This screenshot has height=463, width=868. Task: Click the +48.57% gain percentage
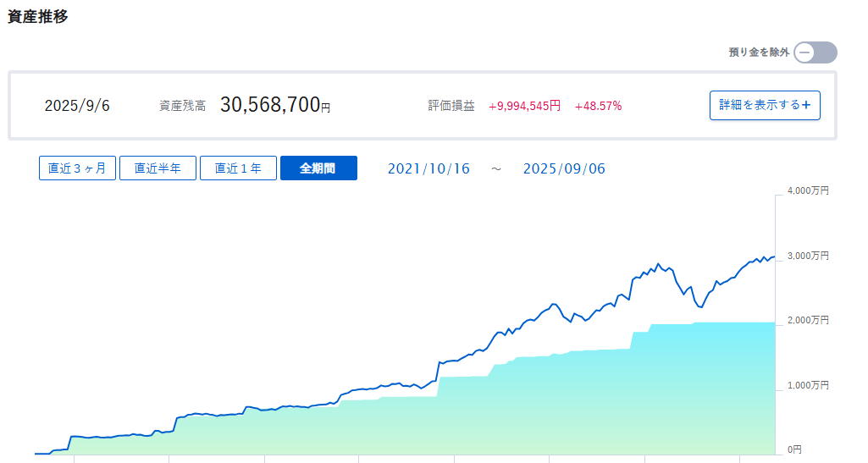coord(598,106)
